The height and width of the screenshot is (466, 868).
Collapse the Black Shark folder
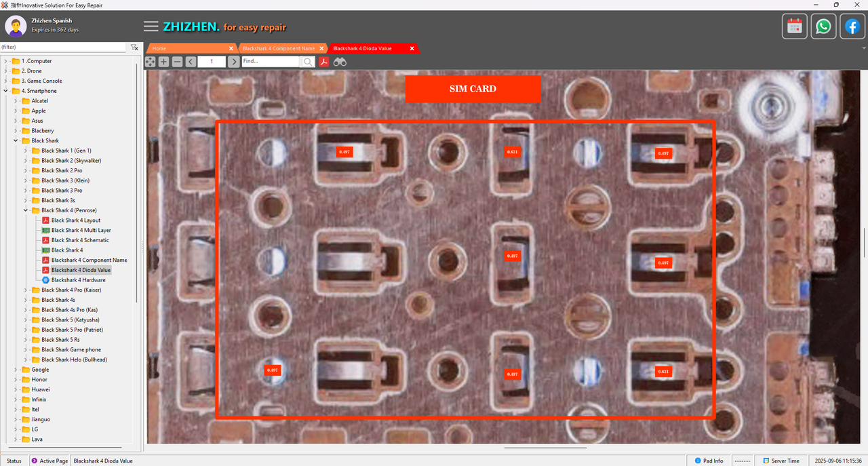tap(16, 140)
